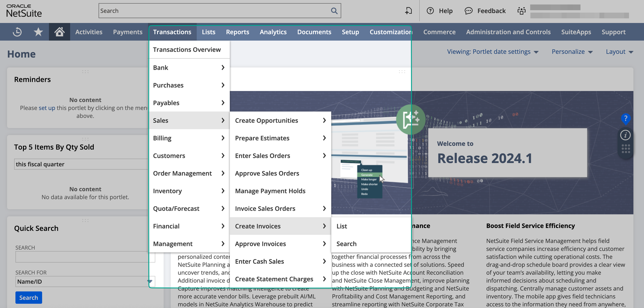The height and width of the screenshot is (308, 644).
Task: Open the Lists menu tab
Action: 209,32
